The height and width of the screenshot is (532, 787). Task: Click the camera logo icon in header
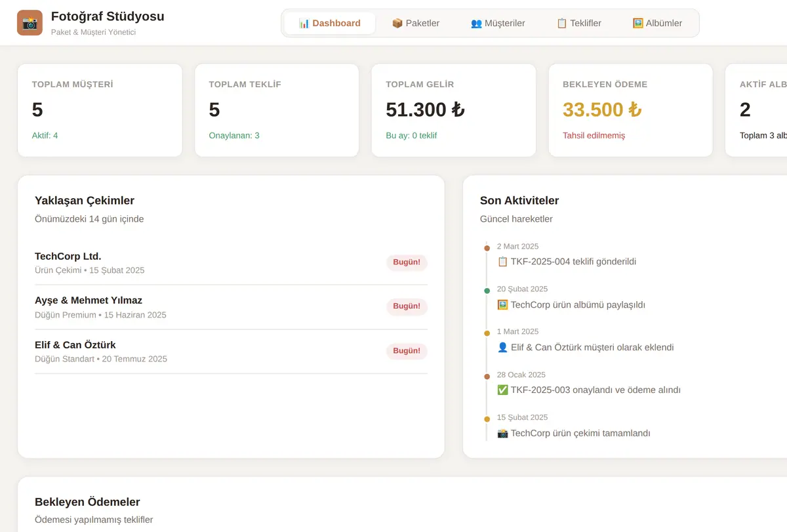point(30,23)
